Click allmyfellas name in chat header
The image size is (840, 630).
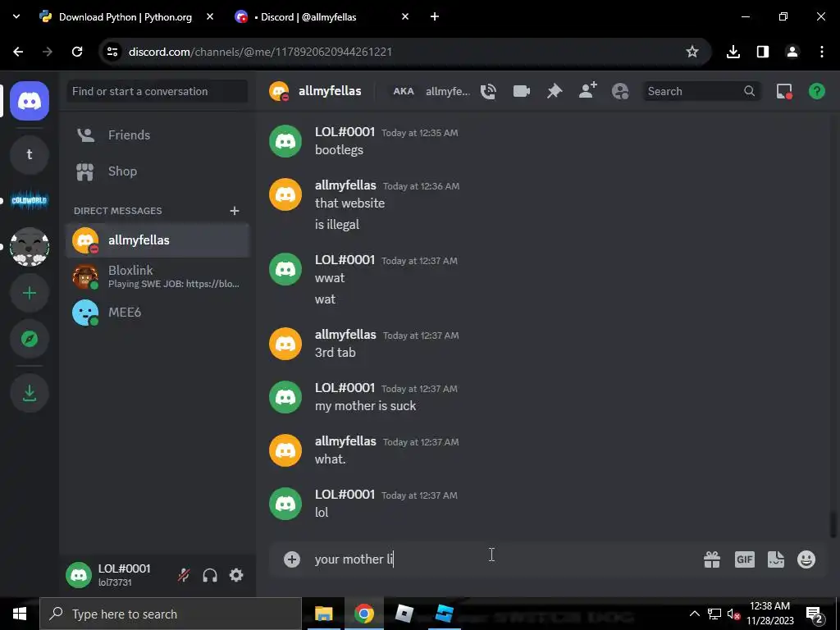click(330, 91)
